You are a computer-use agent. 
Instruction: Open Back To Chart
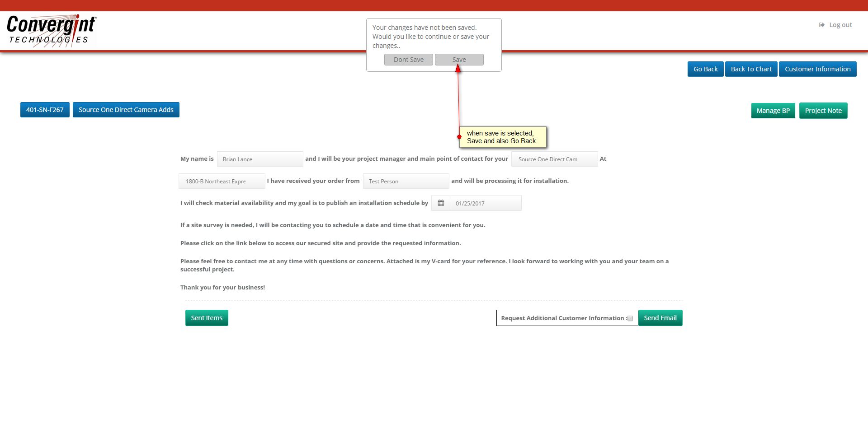pos(751,69)
